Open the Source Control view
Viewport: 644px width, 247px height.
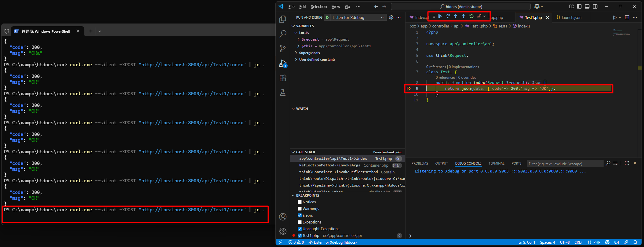coord(283,48)
